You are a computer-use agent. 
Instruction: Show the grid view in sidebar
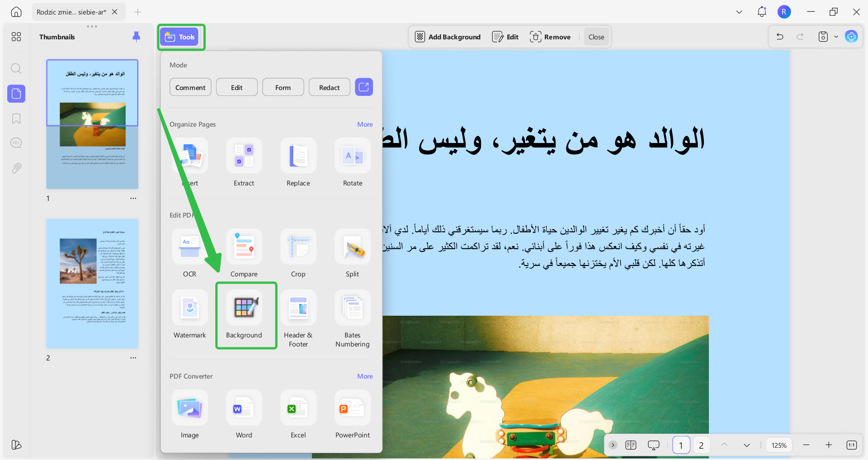click(16, 37)
